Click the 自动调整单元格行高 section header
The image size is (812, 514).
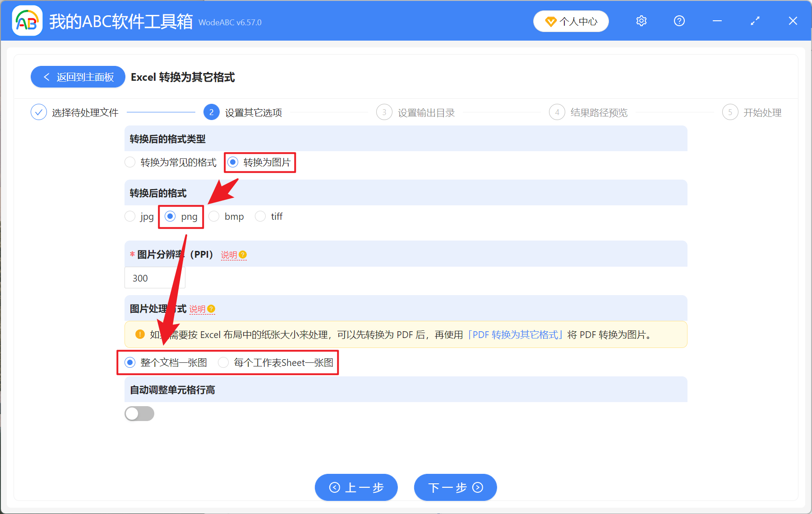point(406,389)
